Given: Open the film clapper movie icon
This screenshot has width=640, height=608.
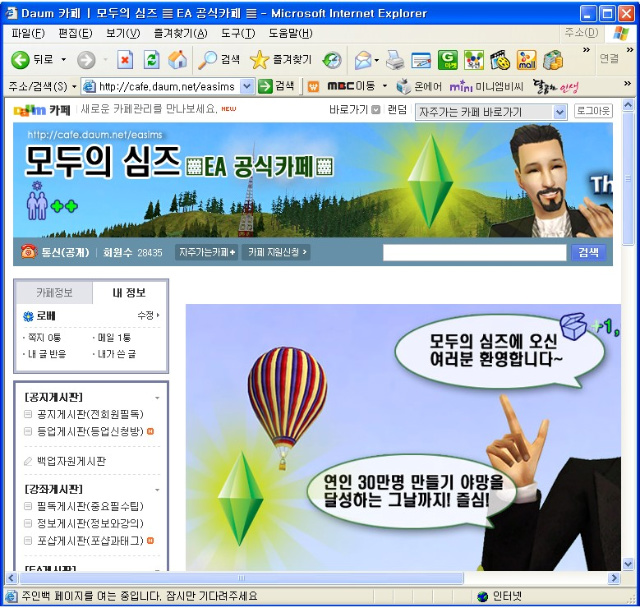Looking at the screenshot, I should [x=500, y=60].
